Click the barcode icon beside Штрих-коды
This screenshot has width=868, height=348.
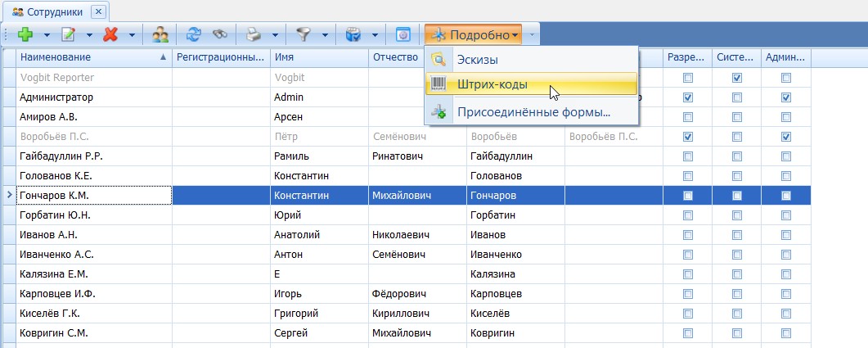click(x=438, y=84)
